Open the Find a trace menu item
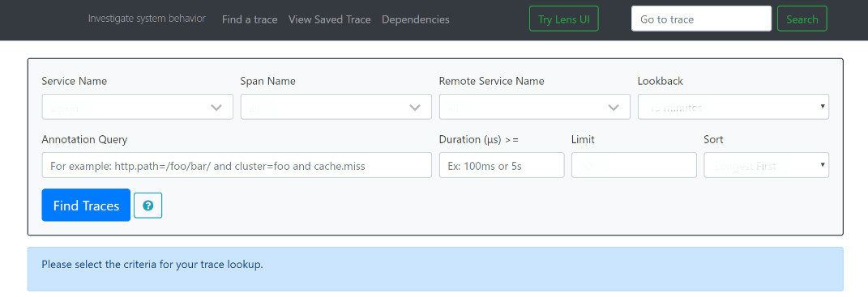 coord(250,19)
